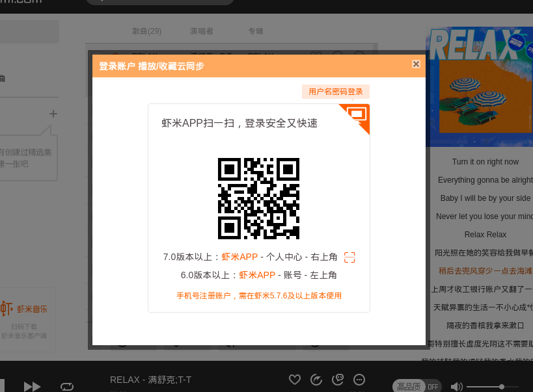The width and height of the screenshot is (533, 392).
Task: Open comments with the speech-bubble icon
Action: pyautogui.click(x=338, y=379)
